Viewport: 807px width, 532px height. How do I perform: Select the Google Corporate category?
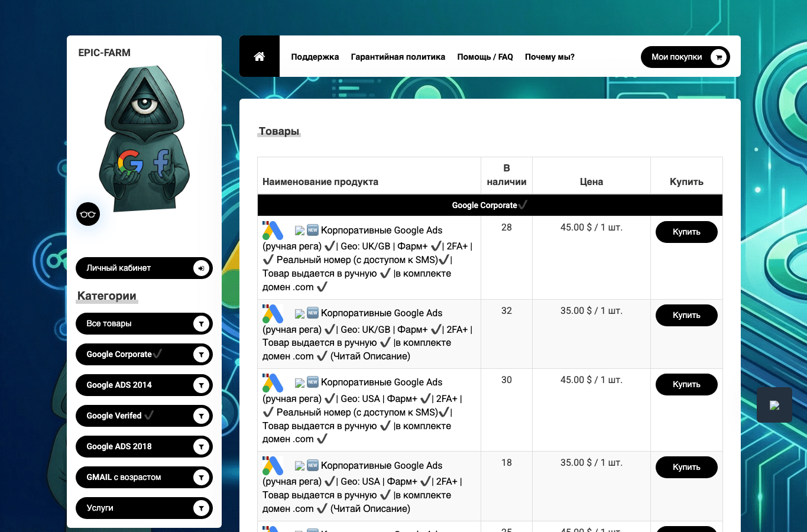pos(144,355)
